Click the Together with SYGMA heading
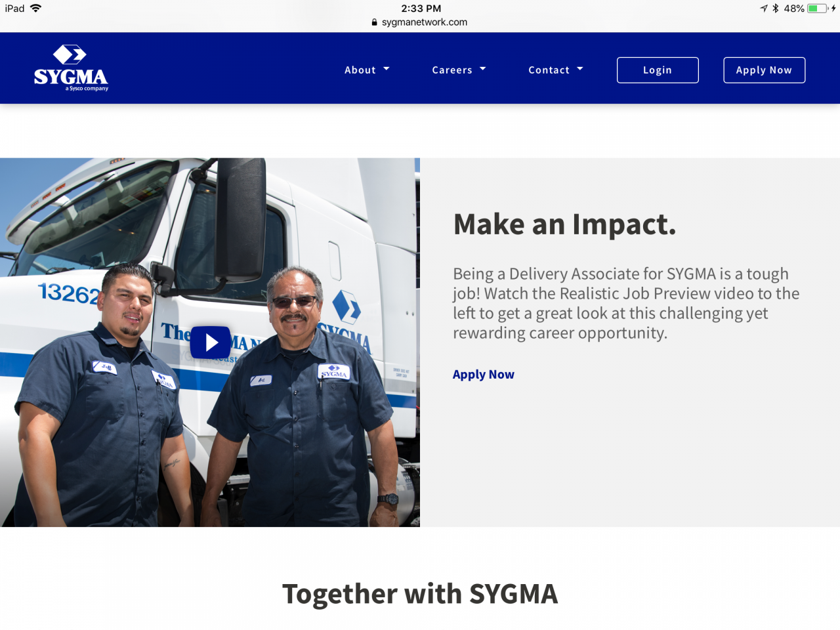Screen dimensions: 840x630 click(420, 594)
